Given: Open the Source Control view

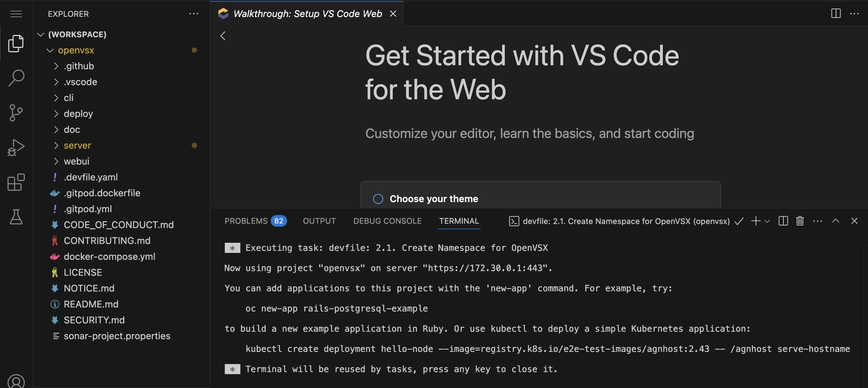Looking at the screenshot, I should tap(16, 113).
